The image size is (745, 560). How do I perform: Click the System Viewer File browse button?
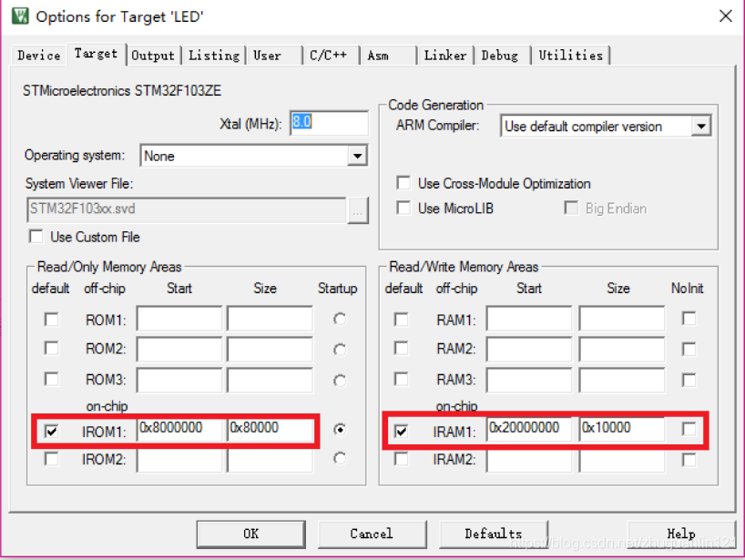(x=358, y=209)
